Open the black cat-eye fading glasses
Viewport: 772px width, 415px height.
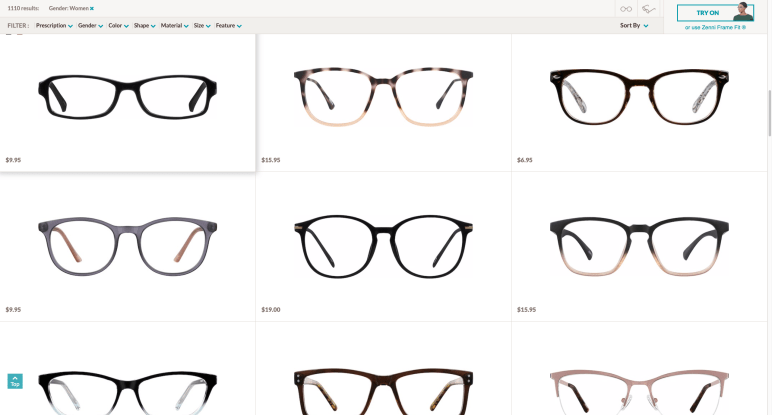(128, 393)
